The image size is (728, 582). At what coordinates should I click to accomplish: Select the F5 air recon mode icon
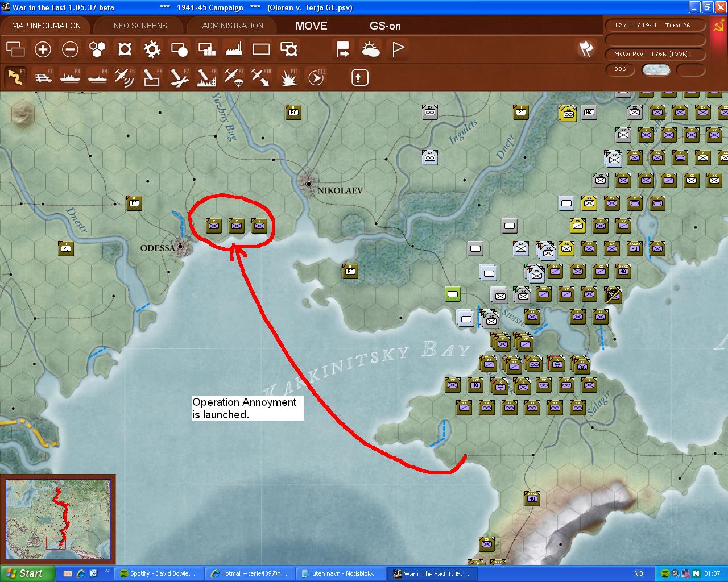pyautogui.click(x=125, y=77)
